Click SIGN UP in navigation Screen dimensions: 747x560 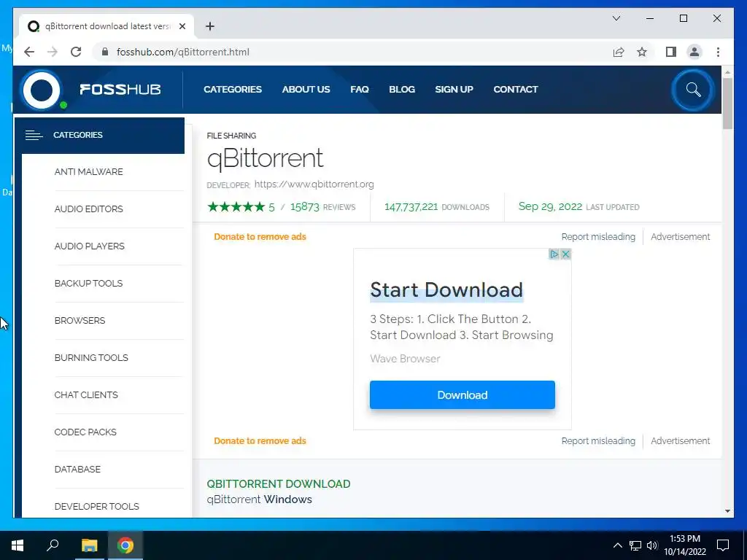[454, 90]
